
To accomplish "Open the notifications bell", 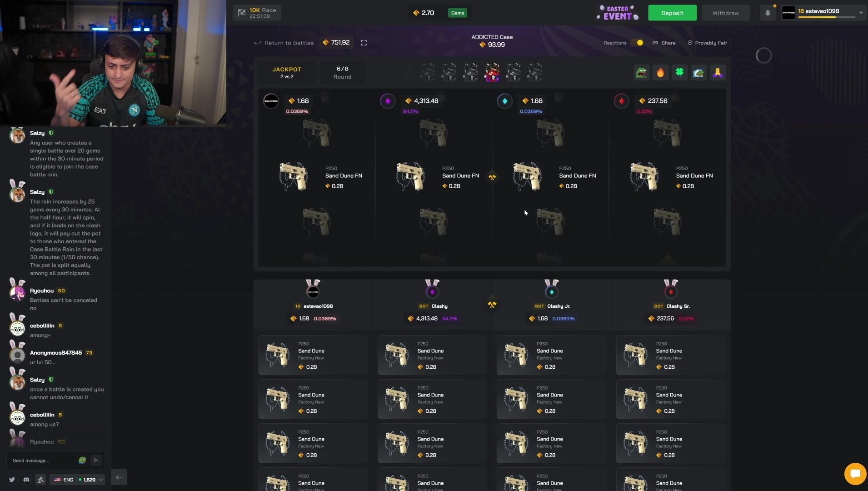I will pos(768,13).
